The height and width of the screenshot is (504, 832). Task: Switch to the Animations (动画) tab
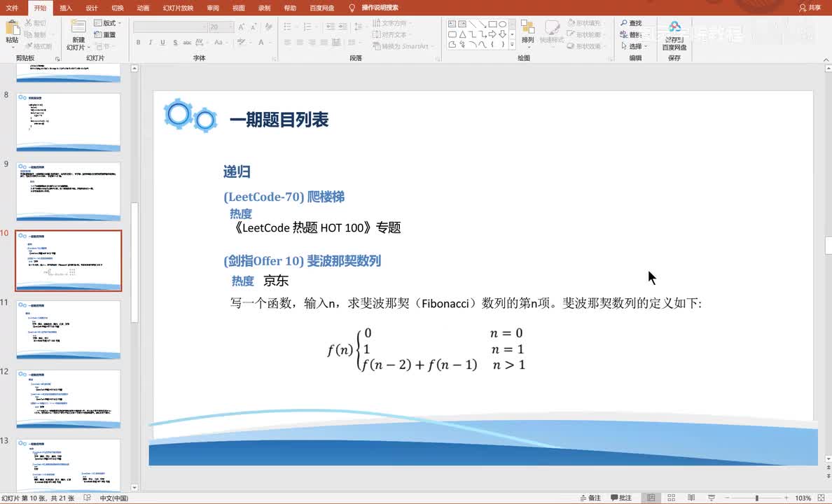pos(144,8)
